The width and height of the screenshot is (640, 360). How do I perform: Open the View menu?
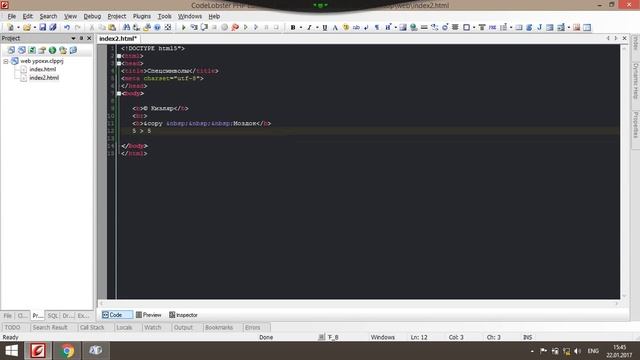click(70, 16)
